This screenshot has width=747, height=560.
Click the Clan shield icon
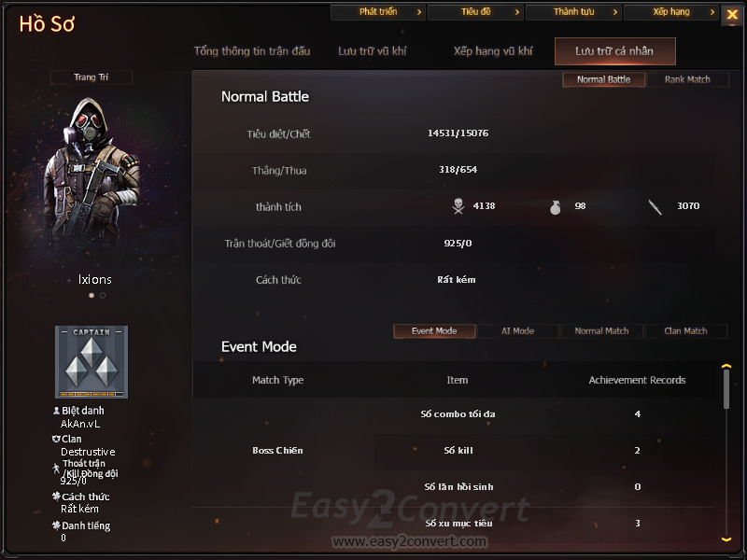click(x=56, y=439)
